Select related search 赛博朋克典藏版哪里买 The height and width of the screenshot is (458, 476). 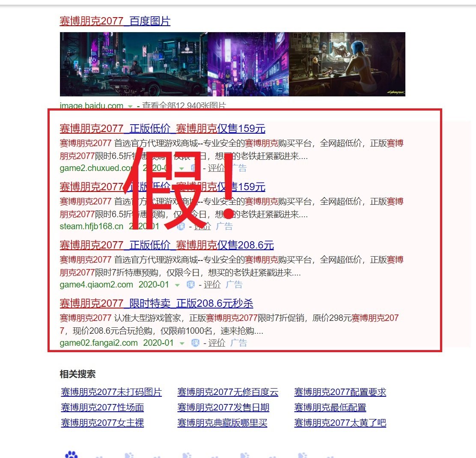click(x=222, y=423)
